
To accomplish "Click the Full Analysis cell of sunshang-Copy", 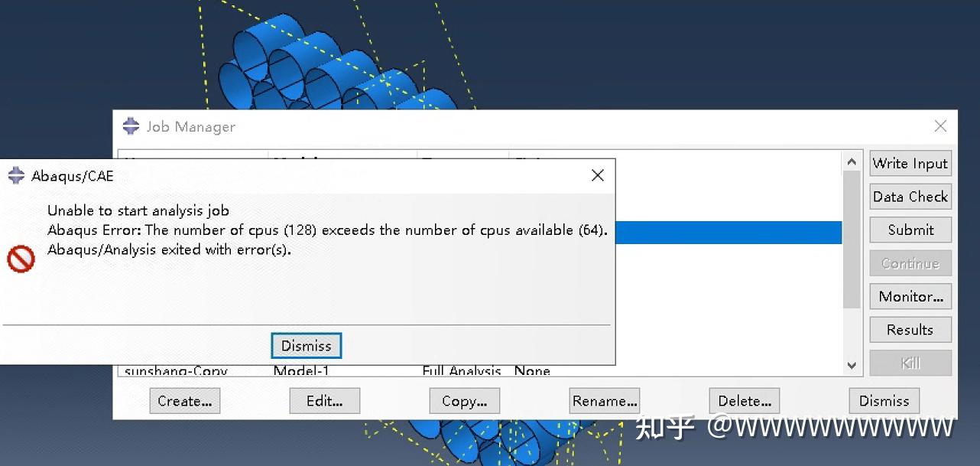I will point(462,371).
